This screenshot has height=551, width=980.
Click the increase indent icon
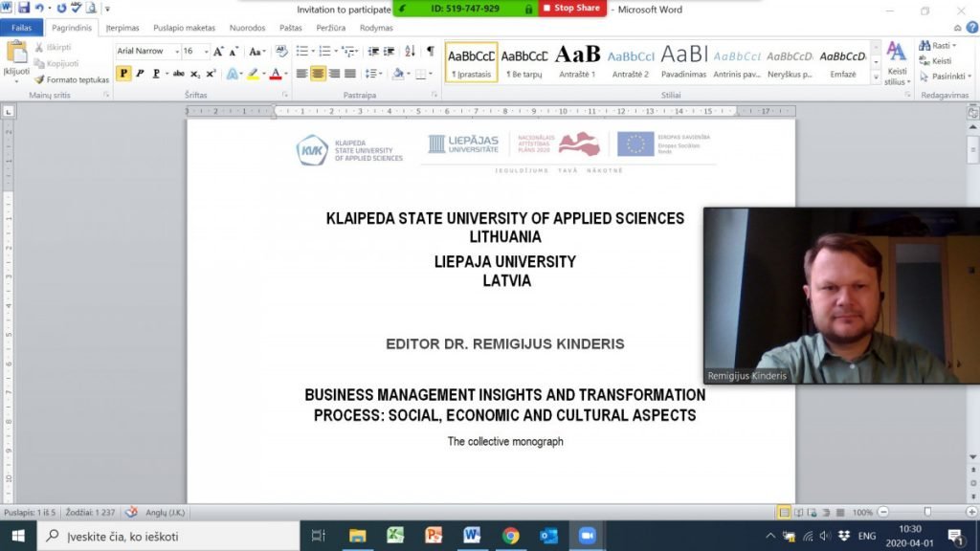pyautogui.click(x=389, y=52)
